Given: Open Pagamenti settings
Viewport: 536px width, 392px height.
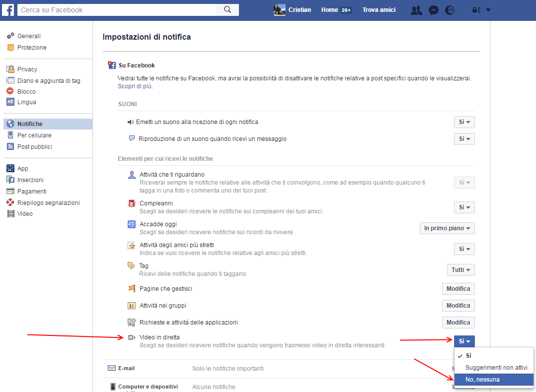Looking at the screenshot, I should [x=32, y=191].
